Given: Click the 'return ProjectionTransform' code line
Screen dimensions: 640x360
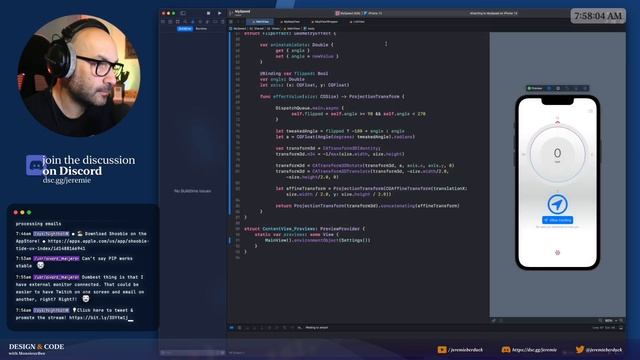Looking at the screenshot, I should click(367, 206).
